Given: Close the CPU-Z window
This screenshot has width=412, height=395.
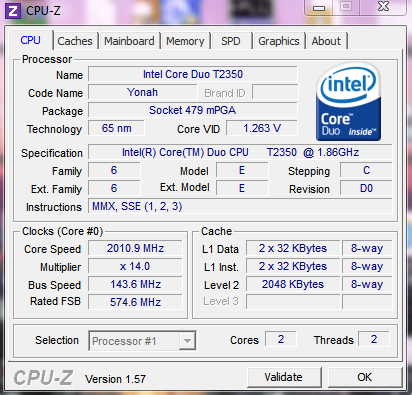Looking at the screenshot, I should pos(384,7).
